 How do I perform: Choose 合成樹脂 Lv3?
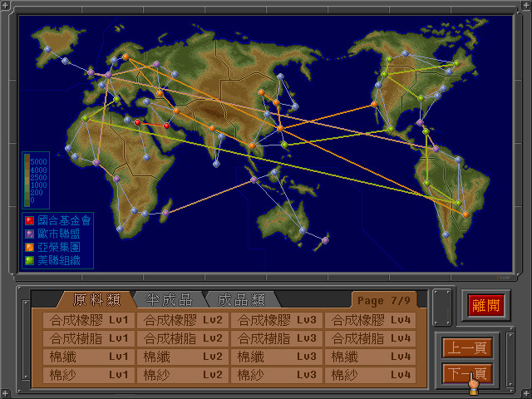click(277, 338)
